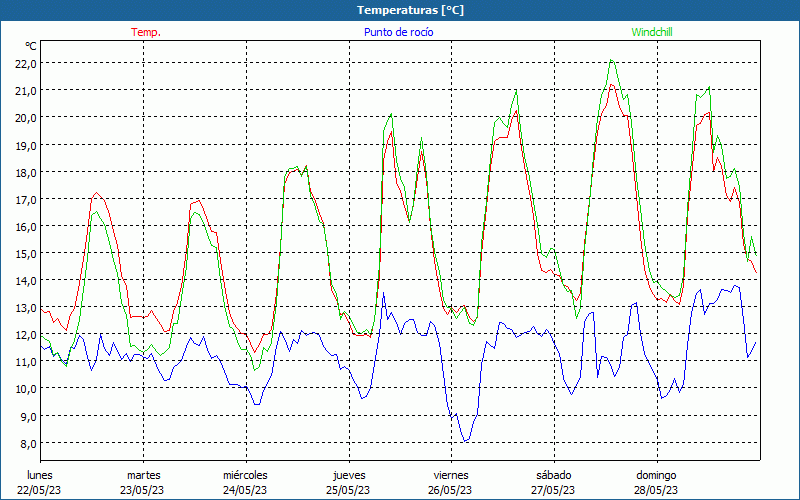The height and width of the screenshot is (500, 800).
Task: Click the 'lunes' day label
Action: pos(40,475)
